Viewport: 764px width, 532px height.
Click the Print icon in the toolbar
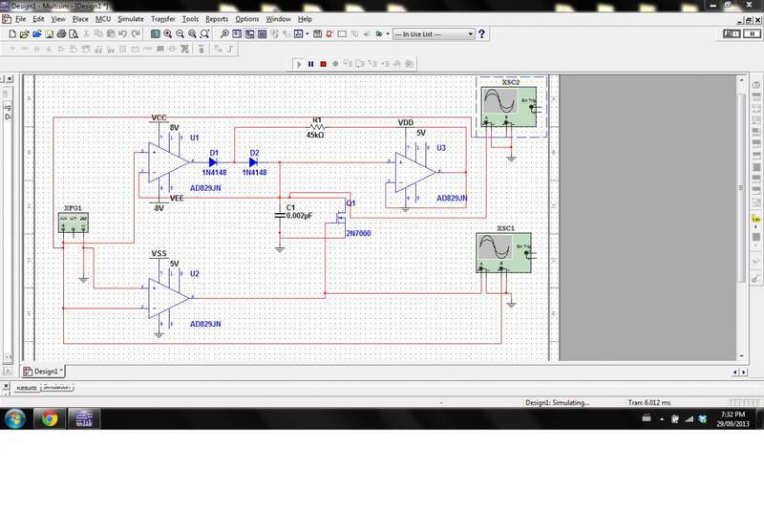click(61, 33)
